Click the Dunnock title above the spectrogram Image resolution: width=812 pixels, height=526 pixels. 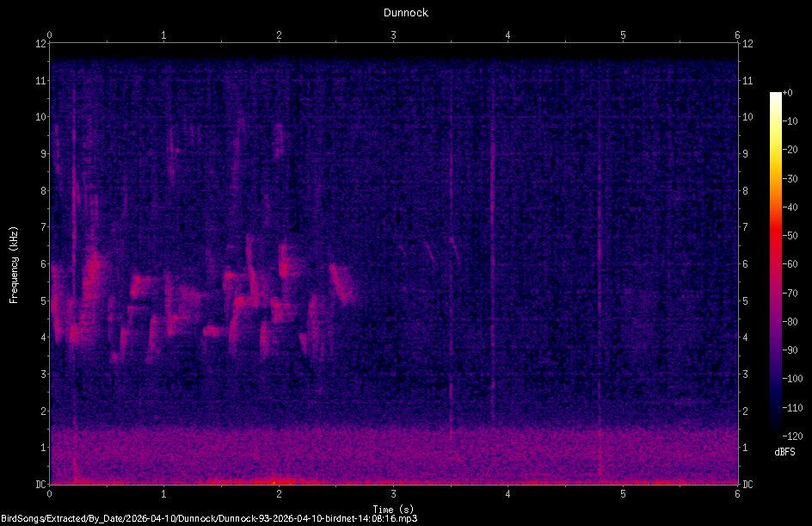pos(405,13)
